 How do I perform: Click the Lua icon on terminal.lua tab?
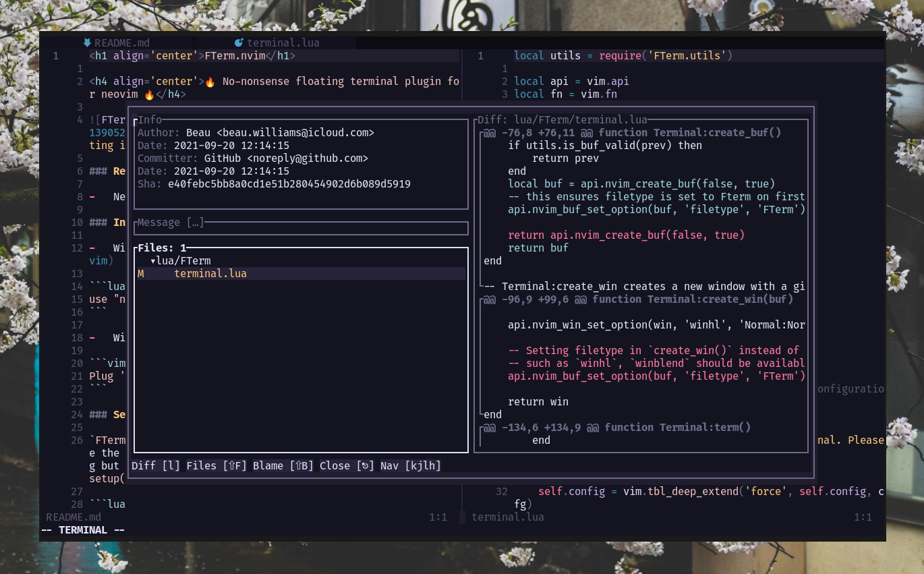pyautogui.click(x=239, y=42)
